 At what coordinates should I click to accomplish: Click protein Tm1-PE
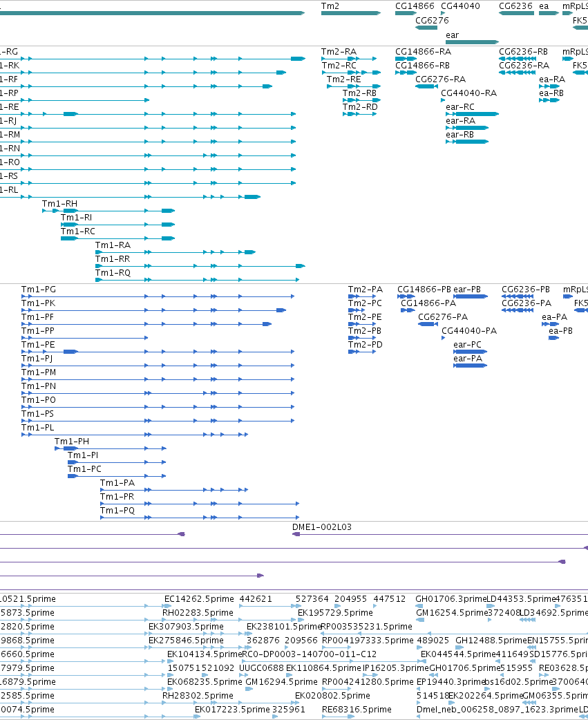pyautogui.click(x=158, y=352)
